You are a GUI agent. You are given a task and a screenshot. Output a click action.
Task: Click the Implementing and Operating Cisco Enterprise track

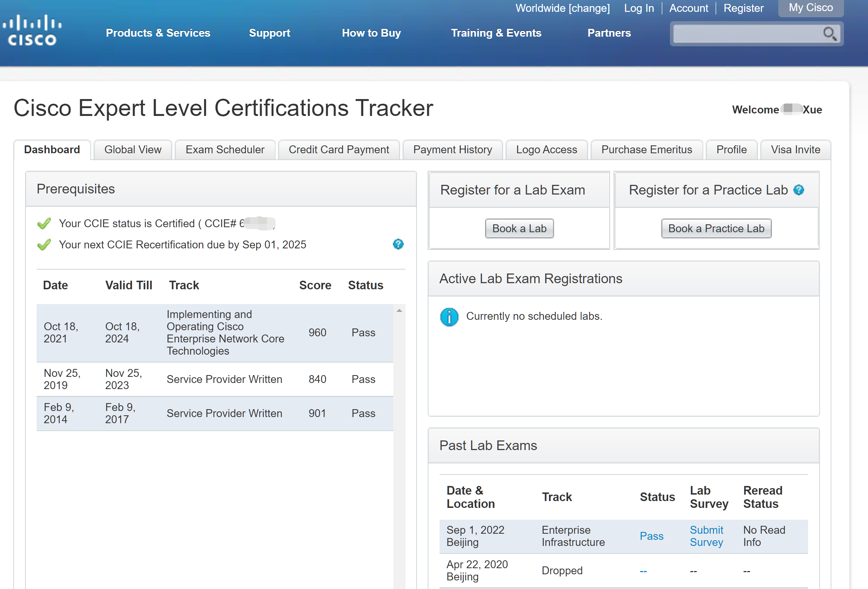tap(225, 332)
